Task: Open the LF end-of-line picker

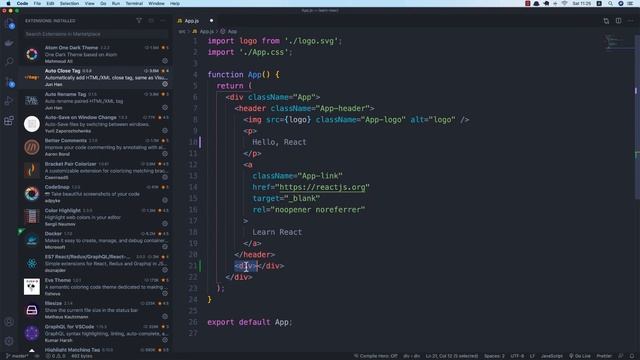Action: [x=532, y=356]
